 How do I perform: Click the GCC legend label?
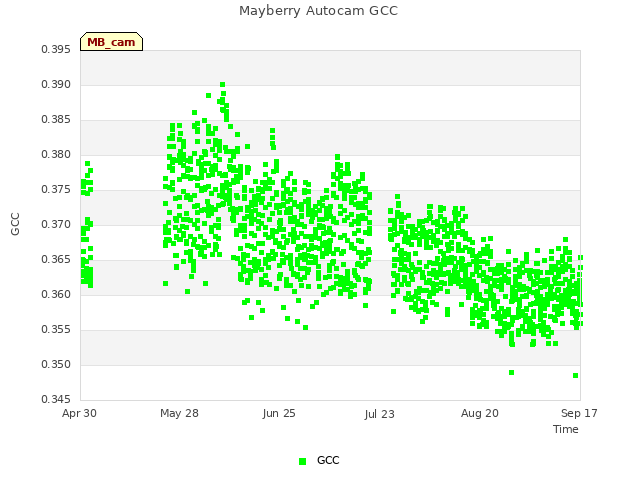click(328, 460)
